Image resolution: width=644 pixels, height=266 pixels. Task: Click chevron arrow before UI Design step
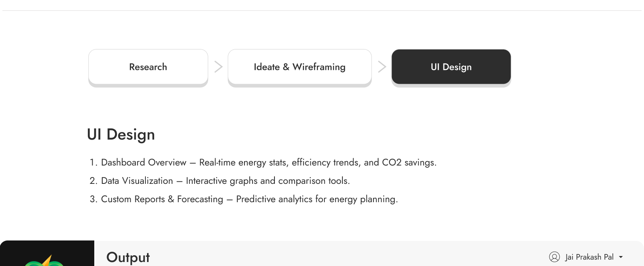pos(382,67)
